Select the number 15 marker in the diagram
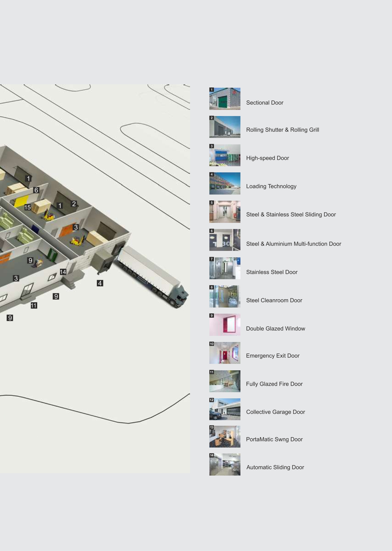 point(28,207)
